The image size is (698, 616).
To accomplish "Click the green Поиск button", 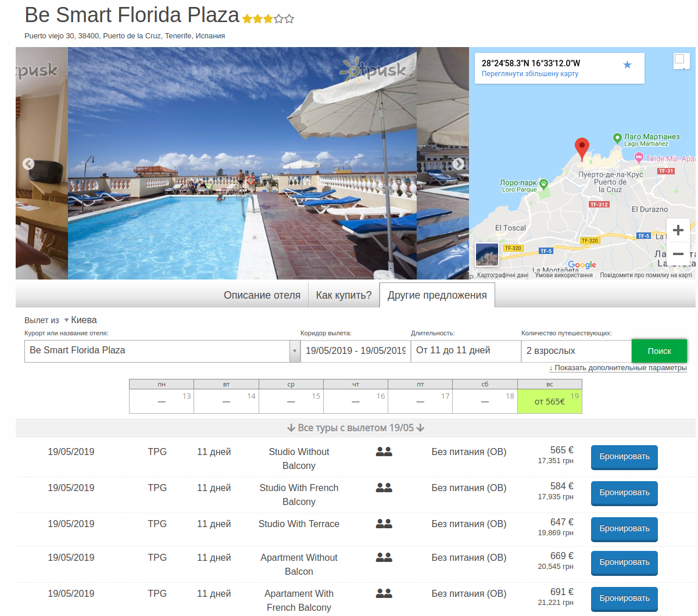I will point(659,351).
